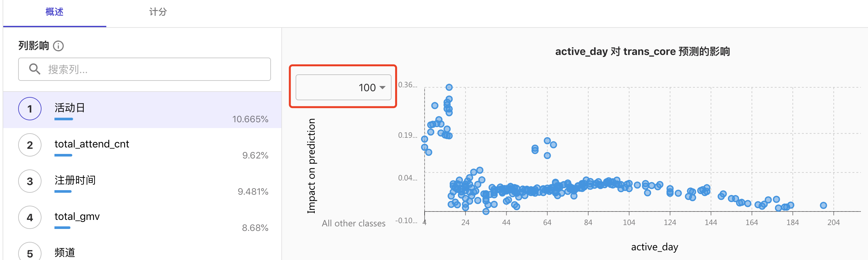This screenshot has height=260, width=868.
Task: Click the 活动日 impact progress bar
Action: click(64, 119)
